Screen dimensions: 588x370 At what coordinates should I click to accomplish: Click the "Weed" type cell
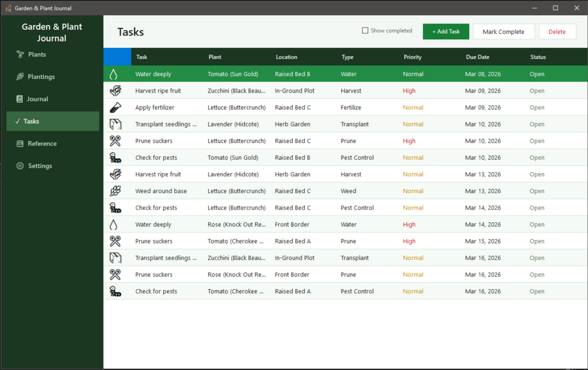(348, 191)
